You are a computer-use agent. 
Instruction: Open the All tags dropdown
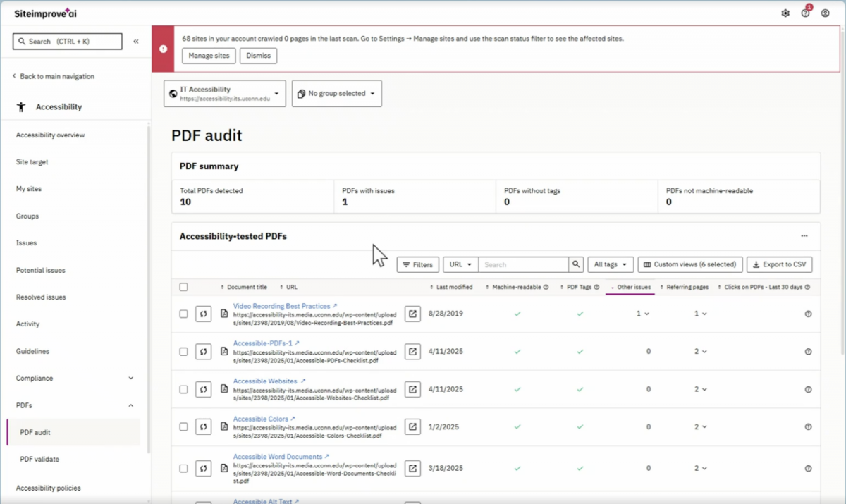pos(611,264)
